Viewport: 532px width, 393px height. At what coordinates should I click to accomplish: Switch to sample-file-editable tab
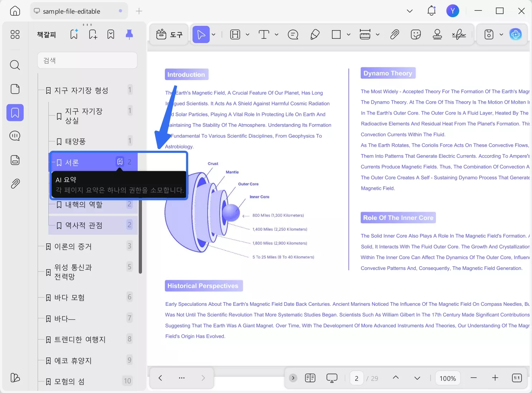pos(72,11)
